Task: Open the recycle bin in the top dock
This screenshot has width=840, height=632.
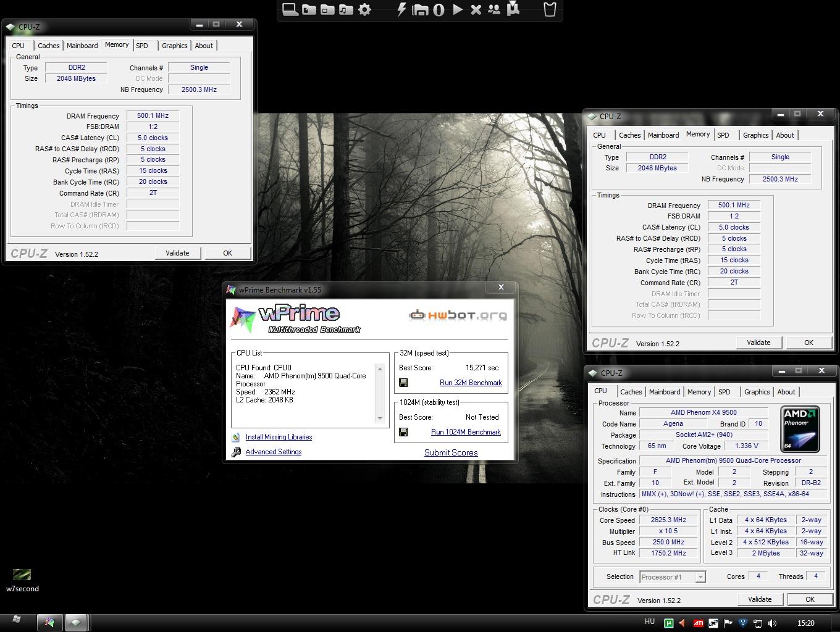Action: (x=550, y=9)
